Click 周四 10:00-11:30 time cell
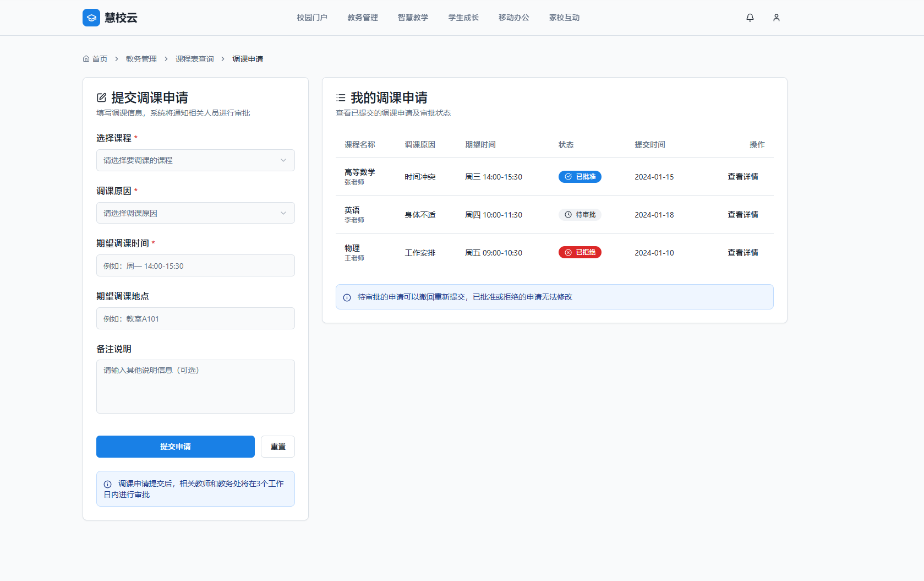 pyautogui.click(x=494, y=215)
